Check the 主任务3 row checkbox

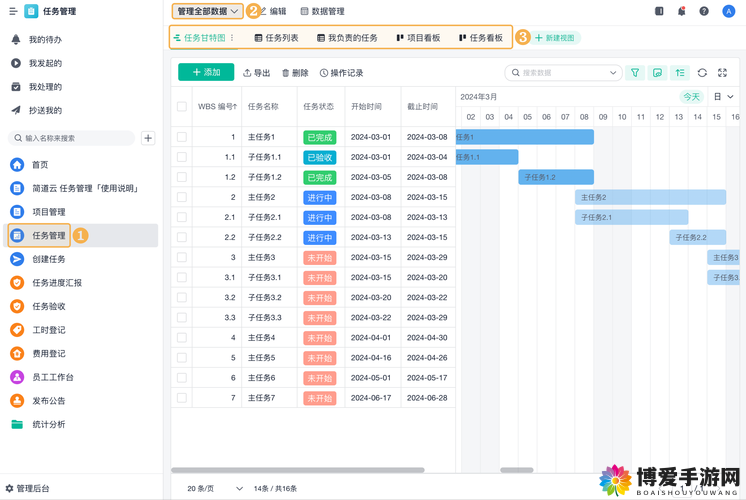182,257
